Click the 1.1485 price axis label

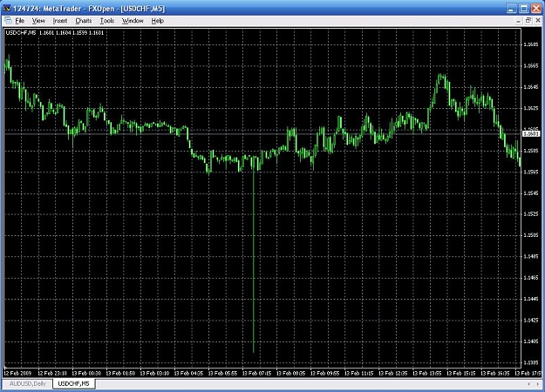point(531,257)
